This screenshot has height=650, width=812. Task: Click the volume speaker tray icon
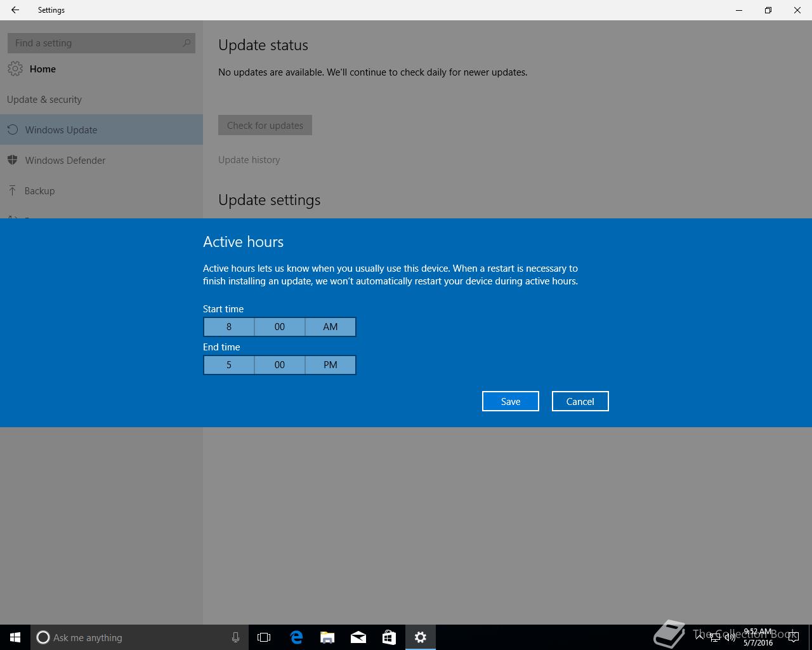[x=730, y=637]
